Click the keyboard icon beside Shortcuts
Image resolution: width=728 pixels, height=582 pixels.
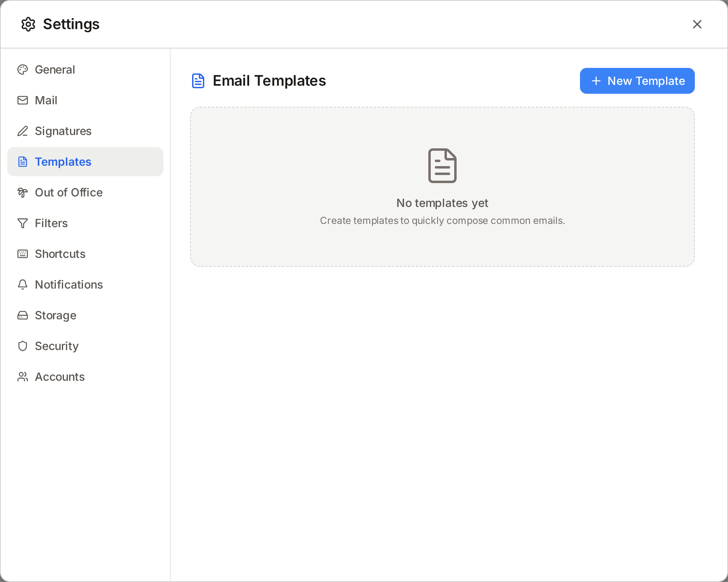pyautogui.click(x=23, y=254)
